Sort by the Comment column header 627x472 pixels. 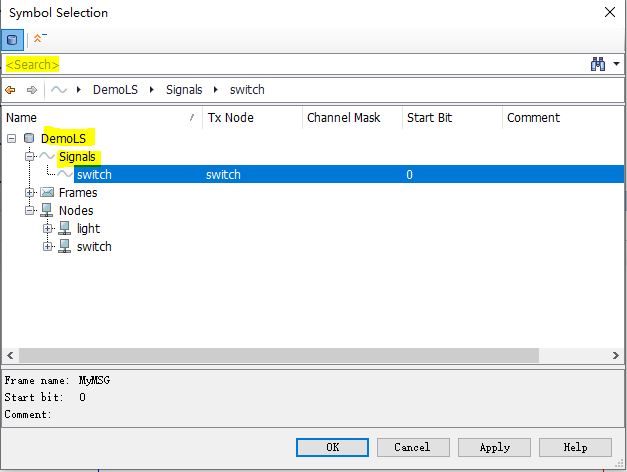563,118
